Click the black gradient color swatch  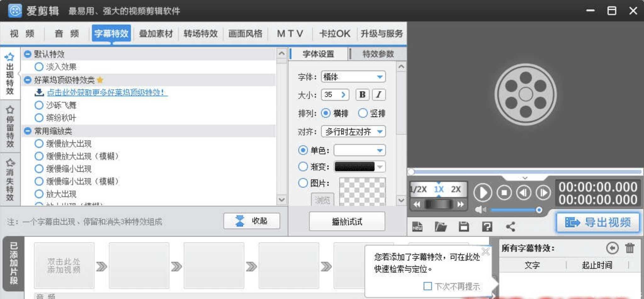coord(354,167)
